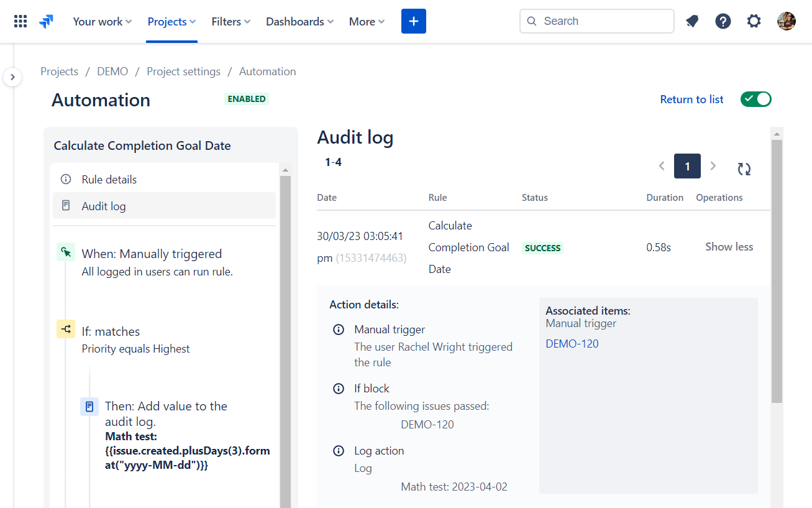Open the app switcher grid icon

point(21,21)
